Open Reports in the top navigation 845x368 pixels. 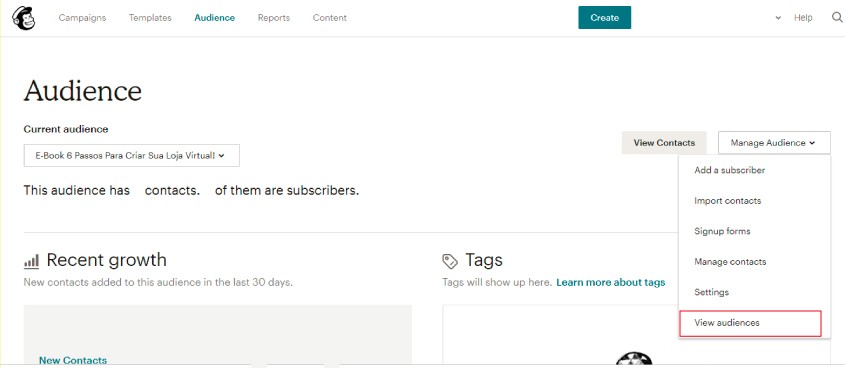click(274, 18)
